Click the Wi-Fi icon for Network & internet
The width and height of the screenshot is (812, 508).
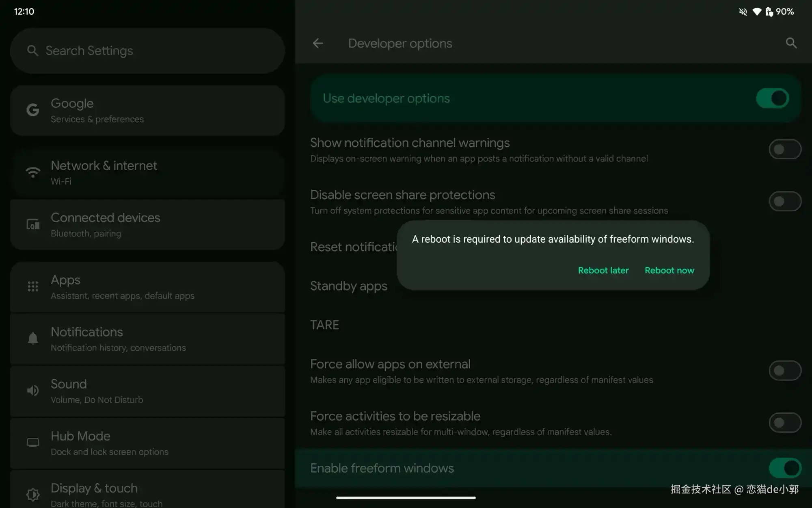click(33, 172)
